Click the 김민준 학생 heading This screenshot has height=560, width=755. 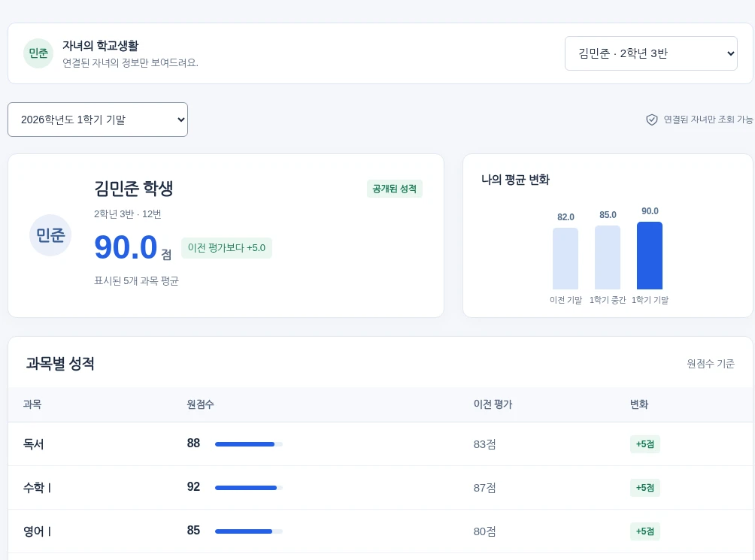[x=133, y=188]
